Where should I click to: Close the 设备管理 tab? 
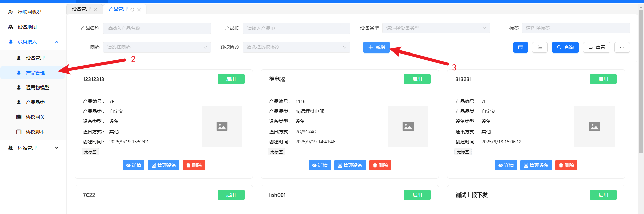tap(95, 10)
